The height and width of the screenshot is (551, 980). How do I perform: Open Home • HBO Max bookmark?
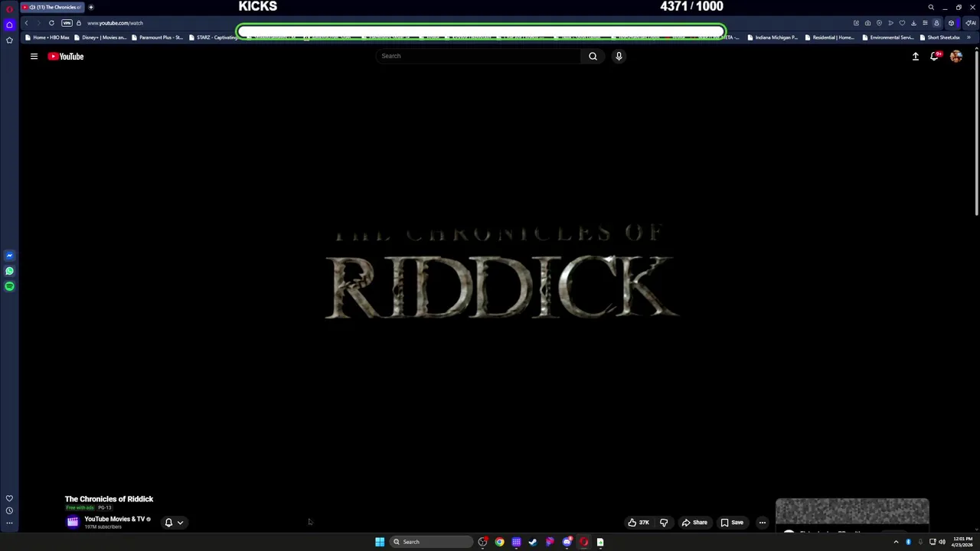(47, 37)
